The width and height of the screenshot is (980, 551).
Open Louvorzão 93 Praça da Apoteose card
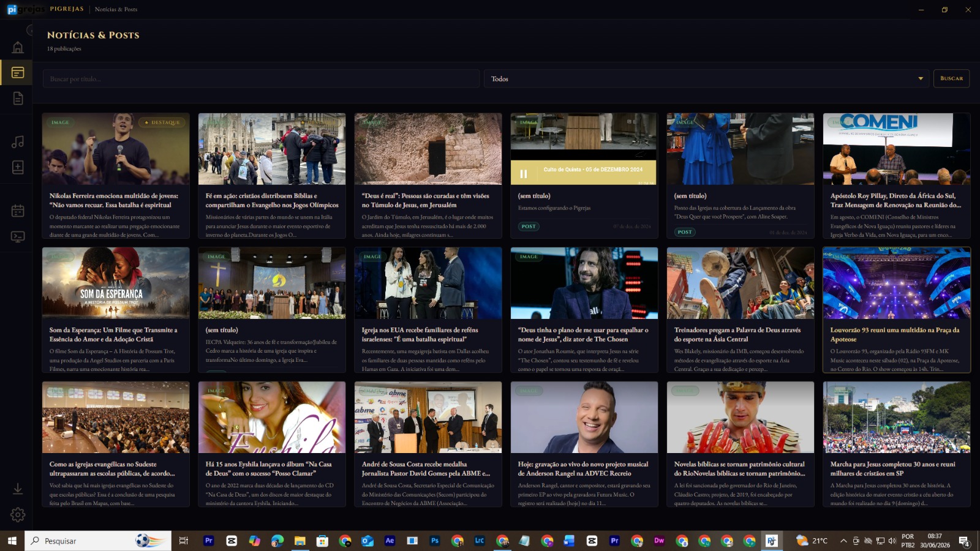pos(897,310)
